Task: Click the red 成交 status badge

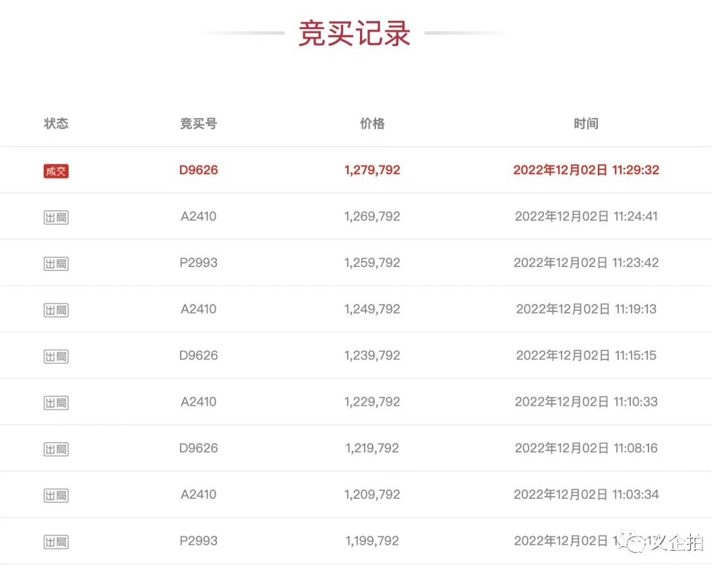Action: [x=56, y=171]
